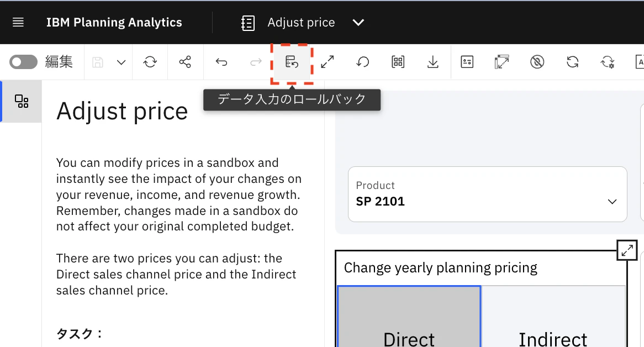This screenshot has width=644, height=347.
Task: Click the Change yearly planning pricing title
Action: click(x=440, y=268)
